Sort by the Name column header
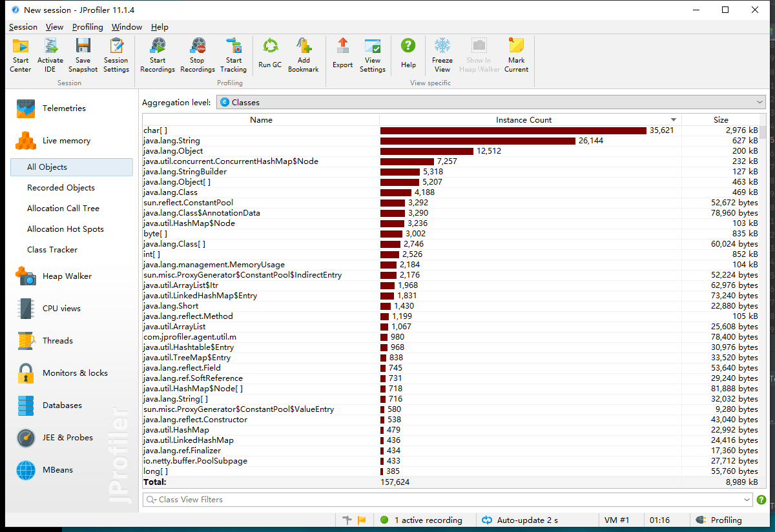Viewport: 775px width, 532px height. tap(261, 120)
